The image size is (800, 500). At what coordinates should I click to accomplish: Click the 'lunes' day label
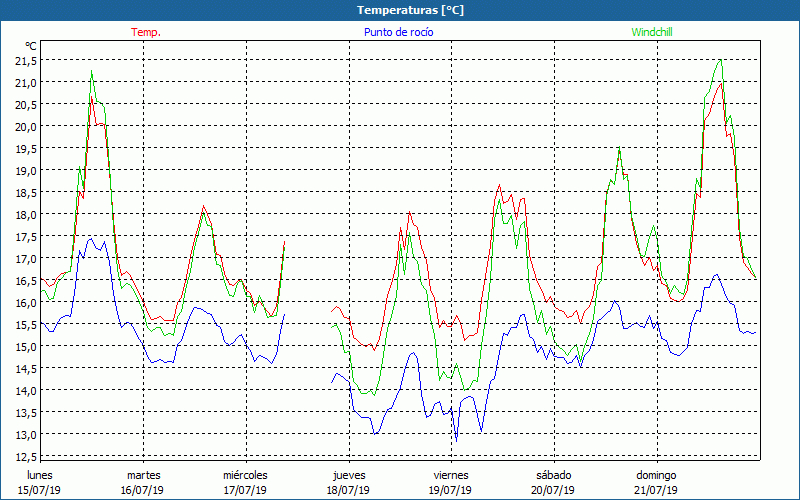(40, 475)
